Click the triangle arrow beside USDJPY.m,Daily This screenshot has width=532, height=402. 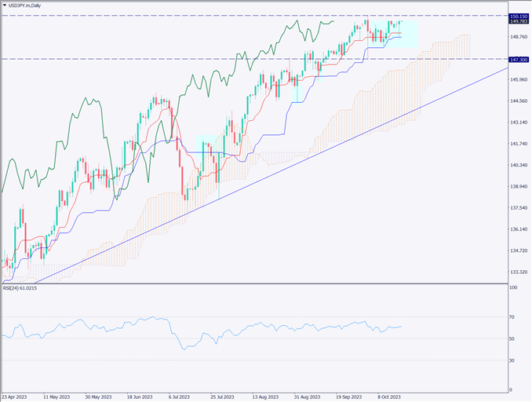5,5
